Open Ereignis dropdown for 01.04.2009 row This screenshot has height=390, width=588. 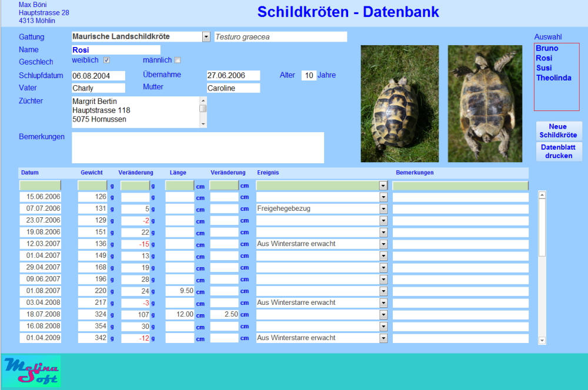(x=383, y=338)
